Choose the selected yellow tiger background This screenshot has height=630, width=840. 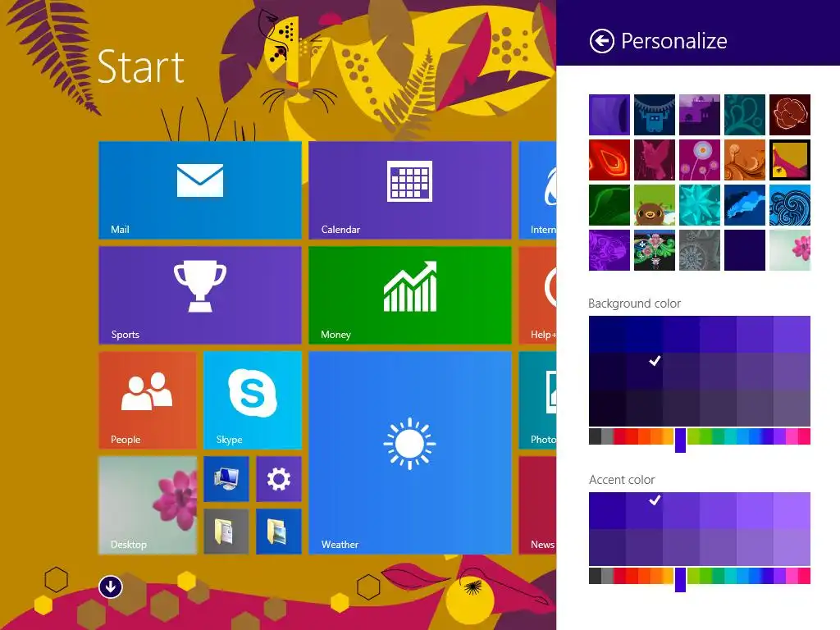pyautogui.click(x=790, y=160)
